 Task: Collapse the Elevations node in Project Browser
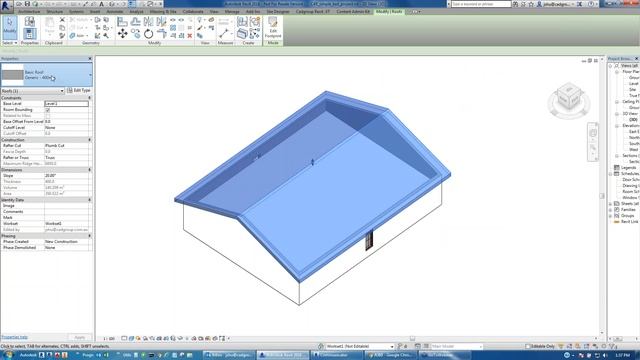tap(617, 126)
